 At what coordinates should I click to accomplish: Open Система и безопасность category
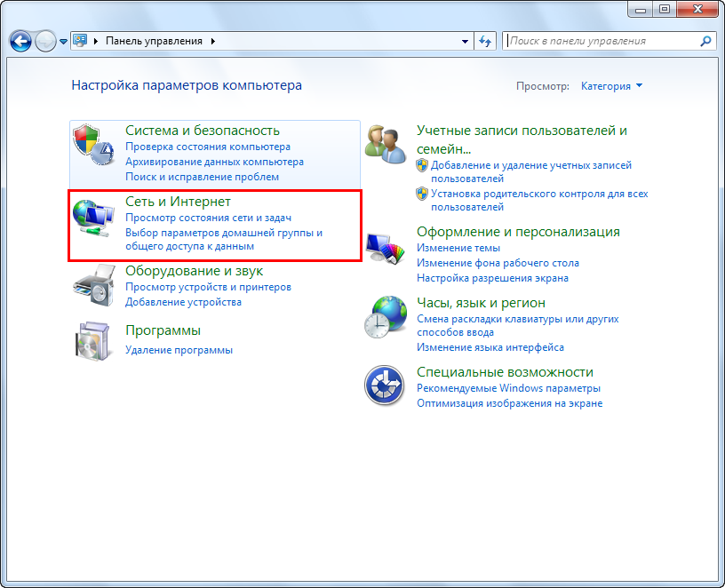click(x=202, y=131)
